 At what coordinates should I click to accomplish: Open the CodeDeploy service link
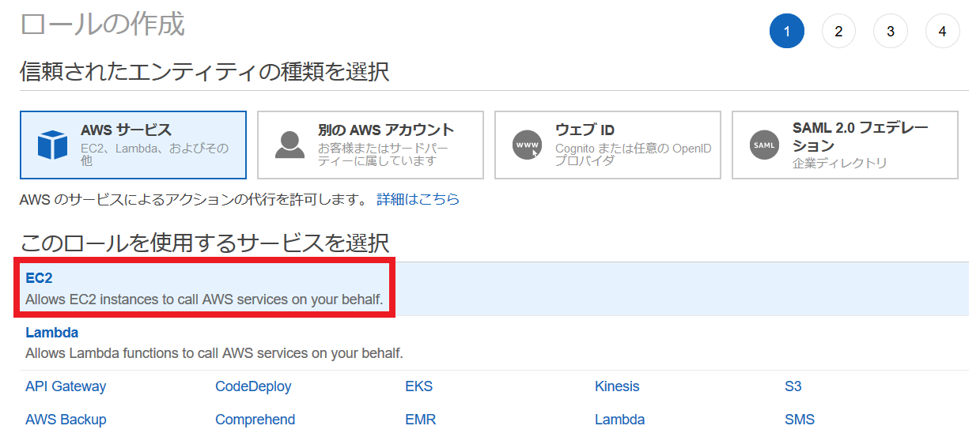(253, 386)
